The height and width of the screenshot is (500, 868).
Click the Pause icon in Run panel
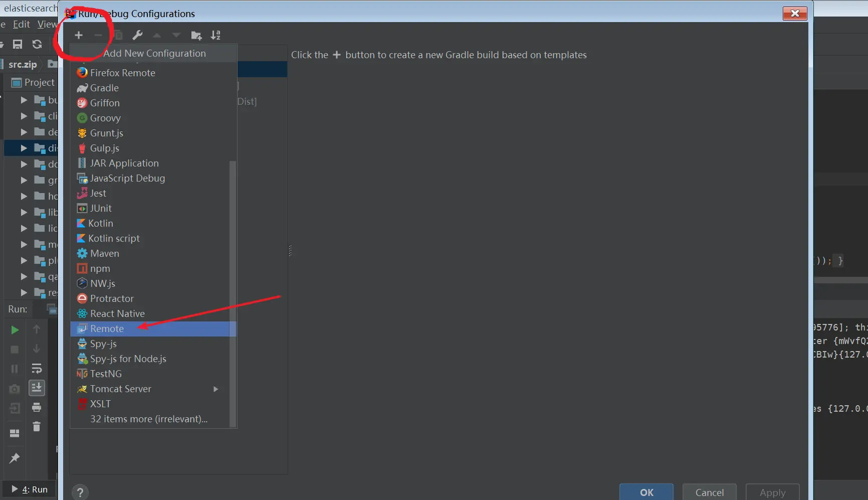click(x=15, y=369)
